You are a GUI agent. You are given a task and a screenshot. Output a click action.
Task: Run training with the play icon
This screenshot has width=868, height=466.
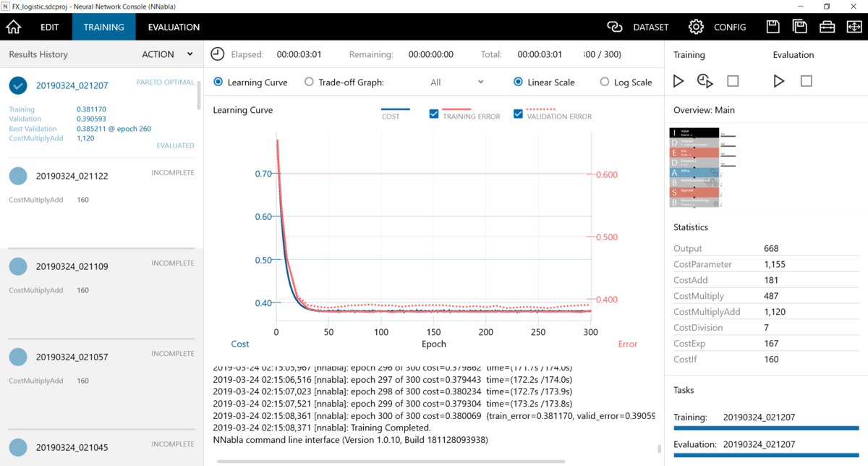point(678,81)
